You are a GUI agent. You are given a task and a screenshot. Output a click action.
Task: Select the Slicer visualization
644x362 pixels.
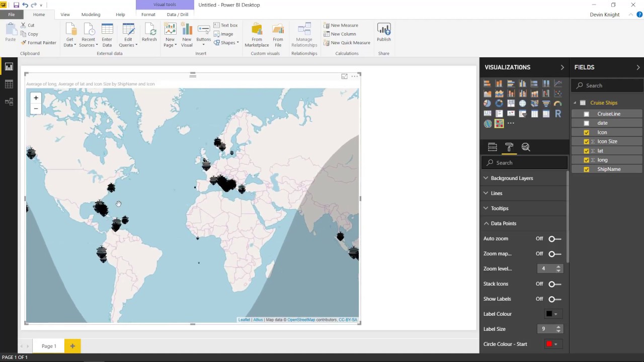point(522,114)
